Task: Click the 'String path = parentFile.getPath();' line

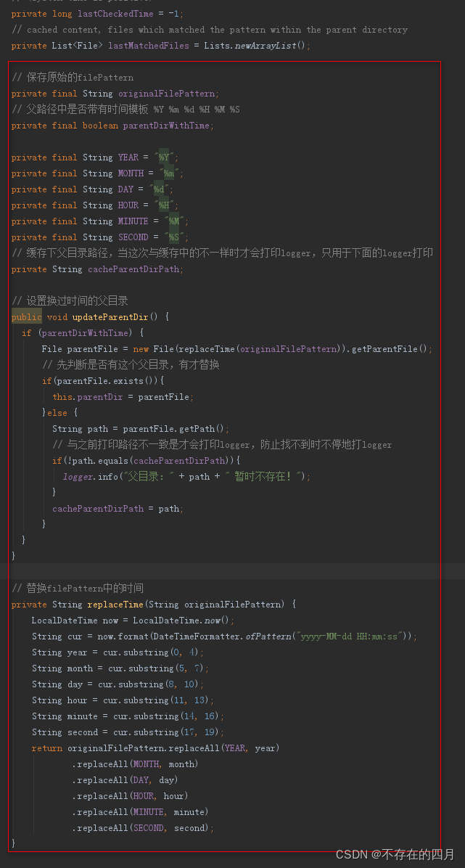Action: (x=141, y=429)
